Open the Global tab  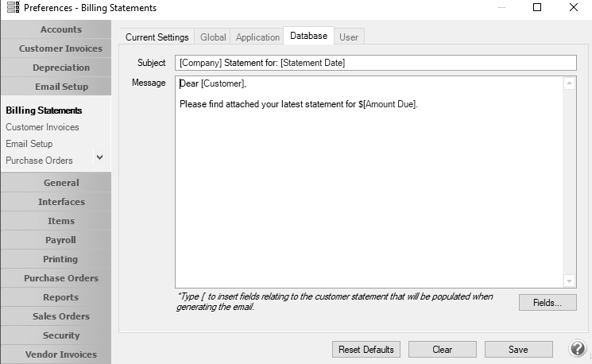point(213,37)
